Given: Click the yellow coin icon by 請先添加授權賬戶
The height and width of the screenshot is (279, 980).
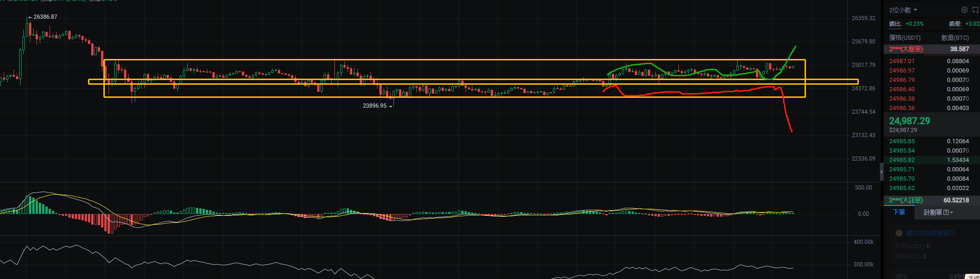Looking at the screenshot, I should pos(899,233).
